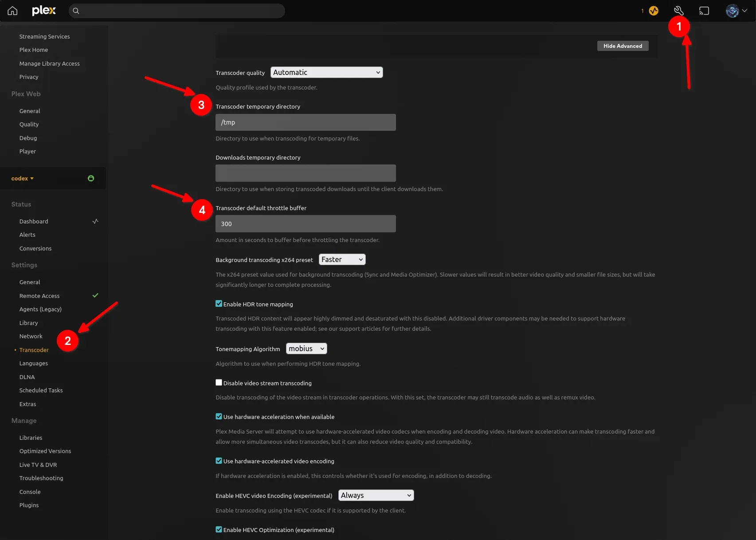Open the Remote Access settings page
The width and height of the screenshot is (756, 540).
39,296
